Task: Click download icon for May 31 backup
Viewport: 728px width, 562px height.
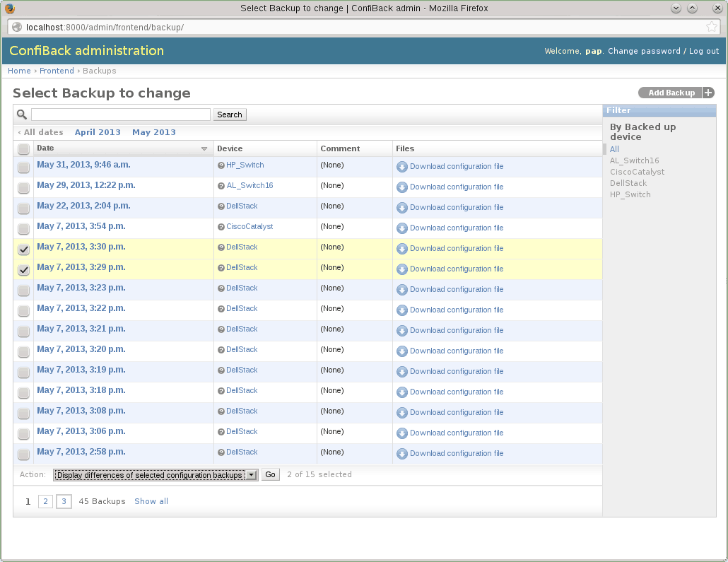Action: (402, 167)
